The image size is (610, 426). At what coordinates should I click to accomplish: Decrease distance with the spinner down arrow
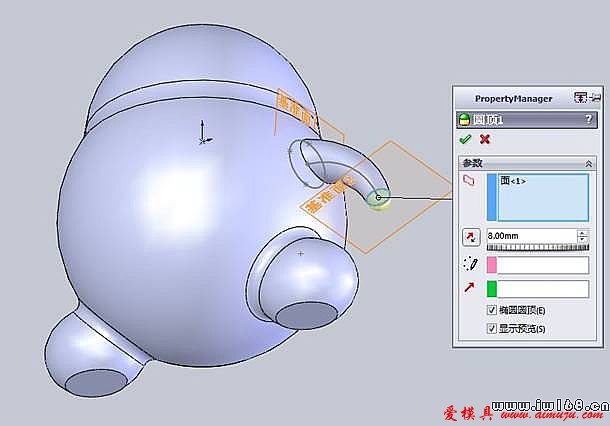583,240
